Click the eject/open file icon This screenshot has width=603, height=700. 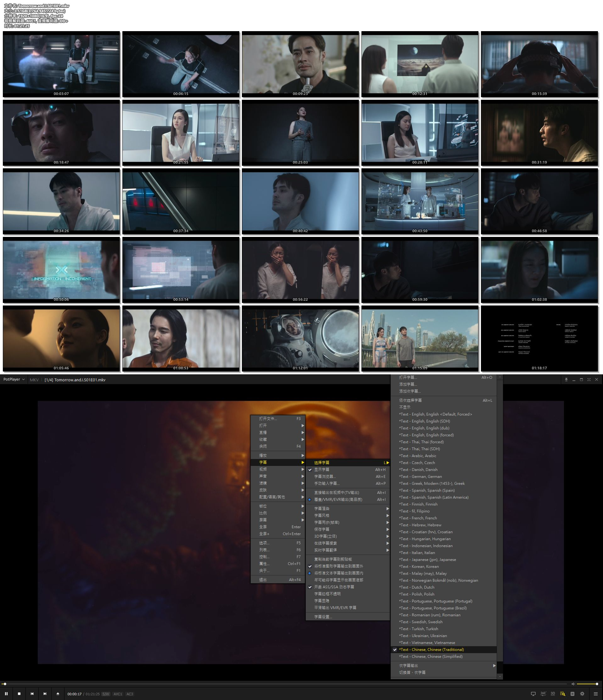tap(58, 694)
